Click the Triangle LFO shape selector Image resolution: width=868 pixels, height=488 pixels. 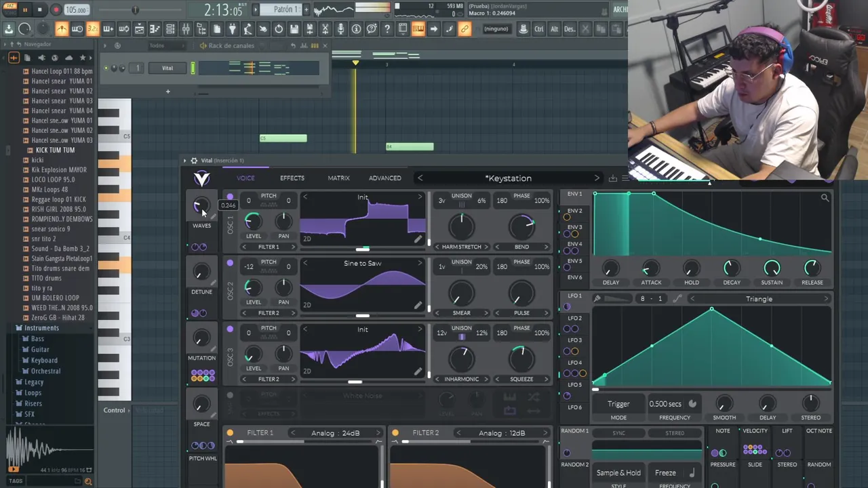click(759, 299)
